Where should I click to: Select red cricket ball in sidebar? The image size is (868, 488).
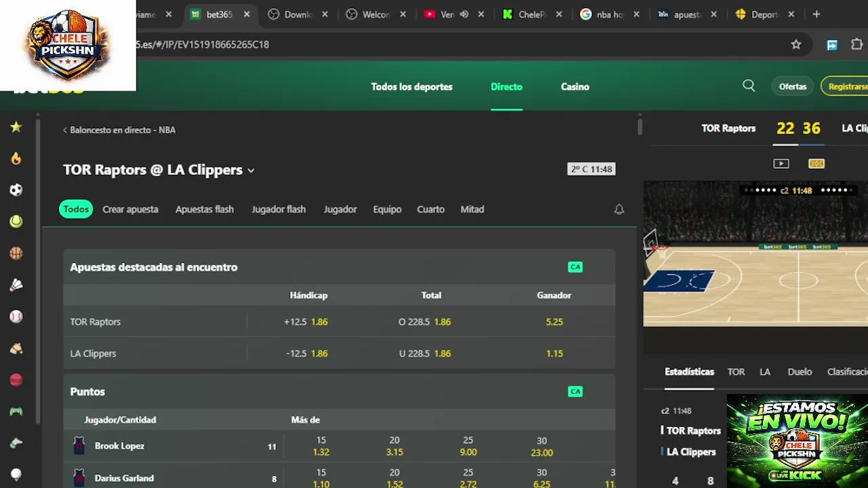coord(16,380)
